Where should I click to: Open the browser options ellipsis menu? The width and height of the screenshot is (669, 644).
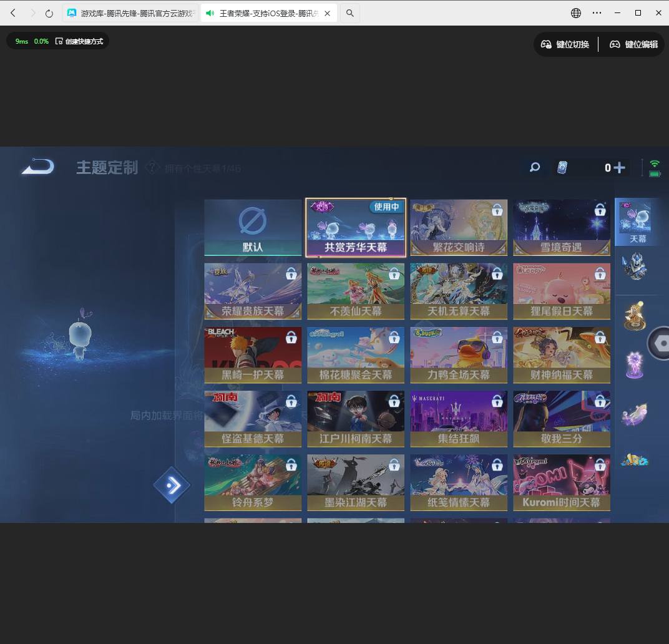point(597,12)
